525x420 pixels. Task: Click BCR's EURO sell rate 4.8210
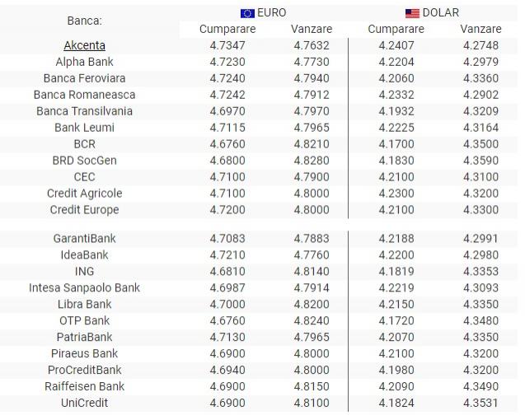312,144
